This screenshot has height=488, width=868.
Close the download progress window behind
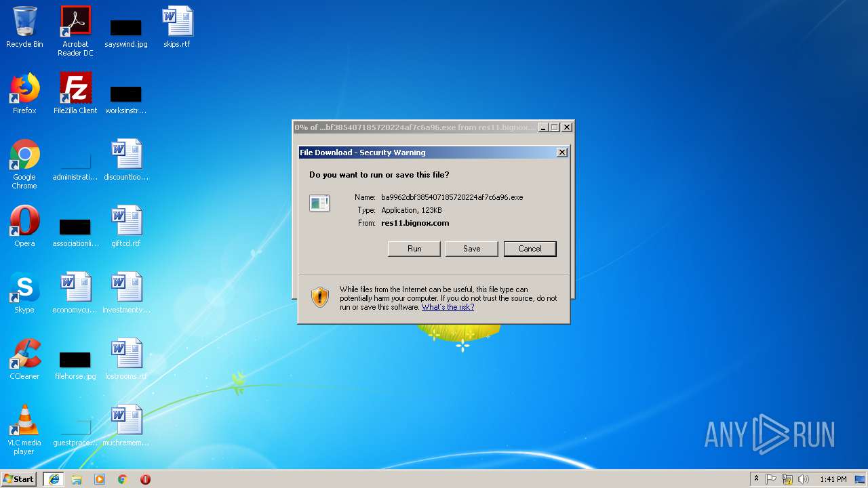point(567,127)
